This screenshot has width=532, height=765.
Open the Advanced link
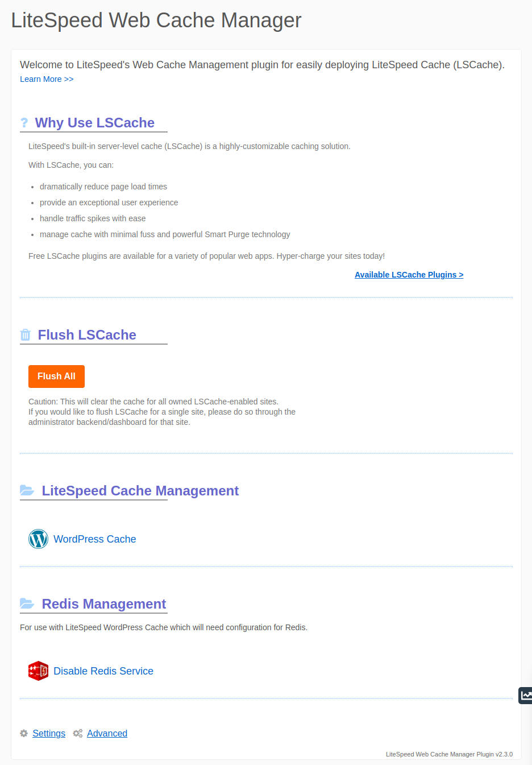[x=107, y=733]
